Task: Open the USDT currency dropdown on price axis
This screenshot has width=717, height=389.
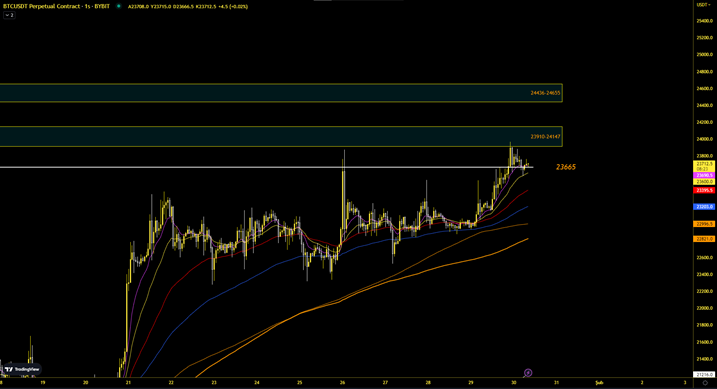Action: (703, 5)
